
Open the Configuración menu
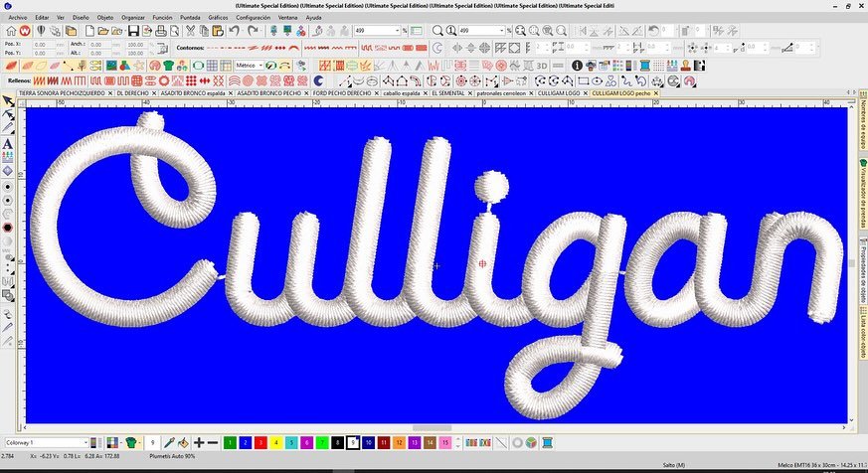[x=253, y=18]
